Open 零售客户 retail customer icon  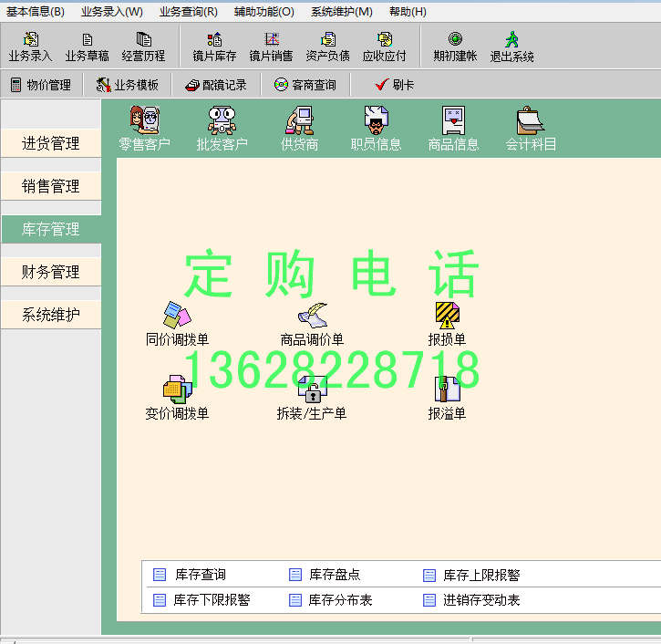[x=144, y=129]
